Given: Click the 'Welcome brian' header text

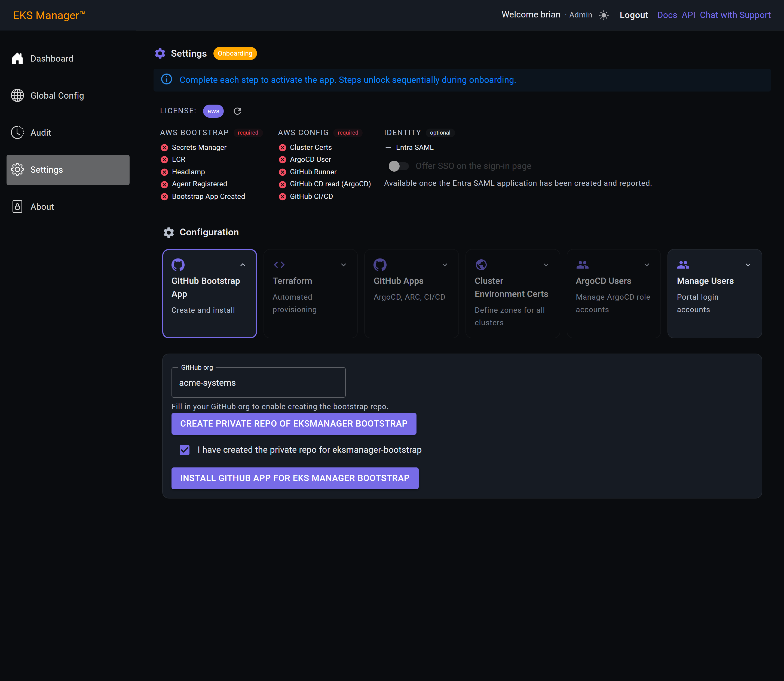Looking at the screenshot, I should (x=531, y=15).
